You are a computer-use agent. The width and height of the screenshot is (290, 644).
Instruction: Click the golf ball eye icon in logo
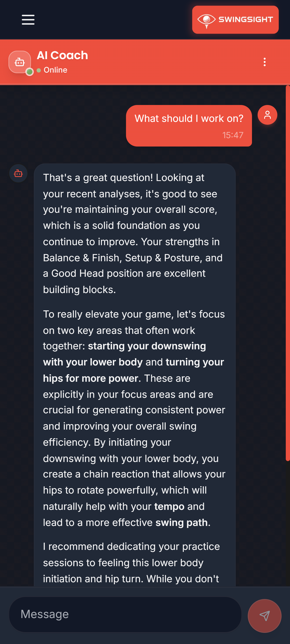point(206,20)
